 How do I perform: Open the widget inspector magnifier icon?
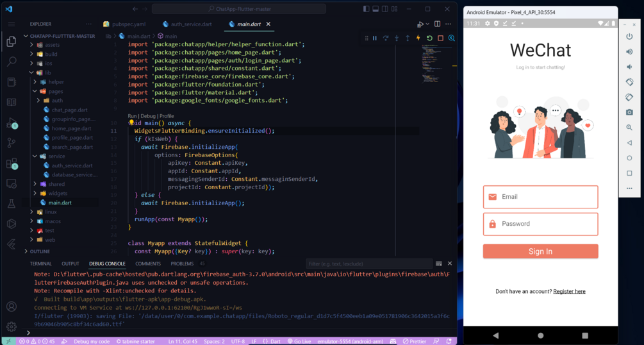(451, 38)
